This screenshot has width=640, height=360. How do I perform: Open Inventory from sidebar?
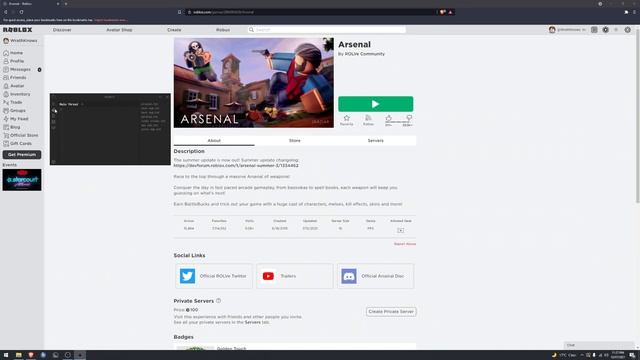(17, 94)
